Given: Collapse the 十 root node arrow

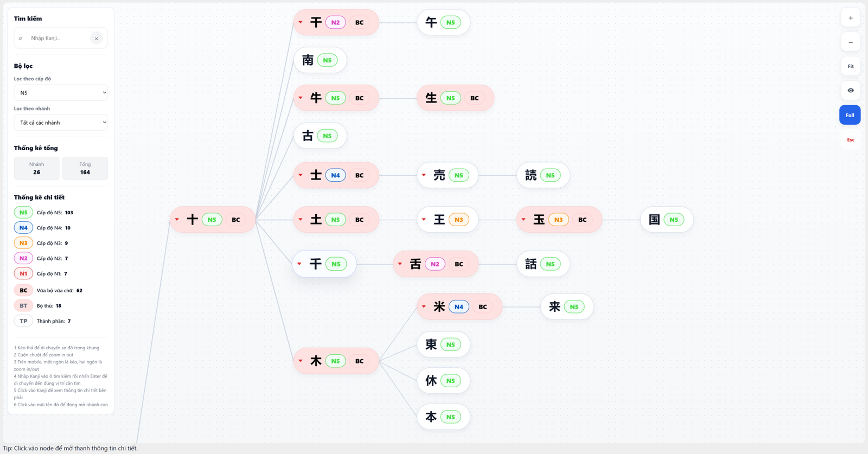Looking at the screenshot, I should point(177,220).
